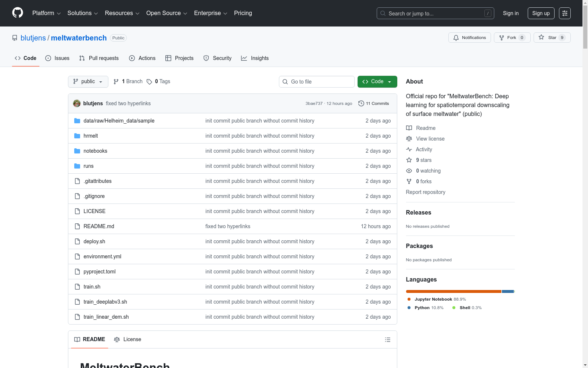
Task: Click the hrmelt folder icon
Action: click(77, 136)
